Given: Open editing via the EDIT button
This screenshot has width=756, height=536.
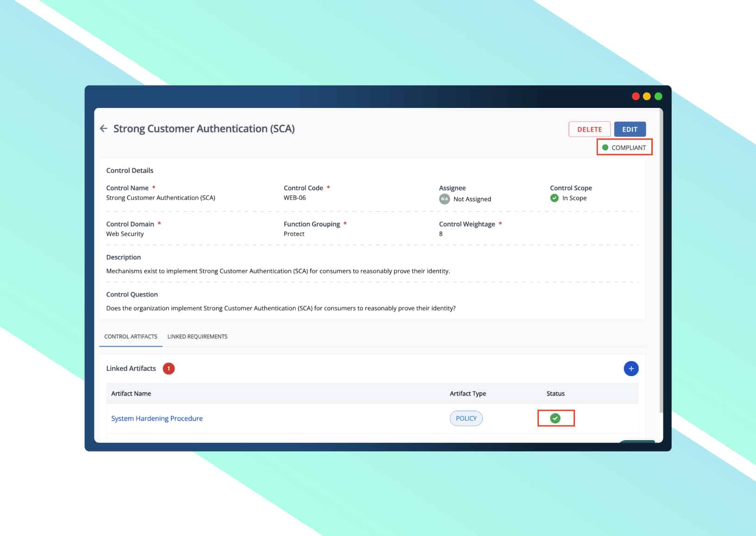Looking at the screenshot, I should (630, 129).
